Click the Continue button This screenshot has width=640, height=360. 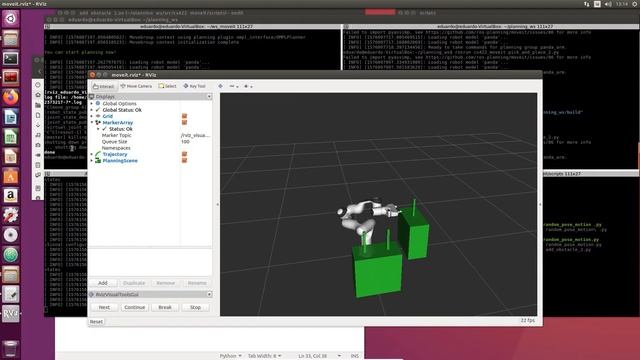(135, 307)
